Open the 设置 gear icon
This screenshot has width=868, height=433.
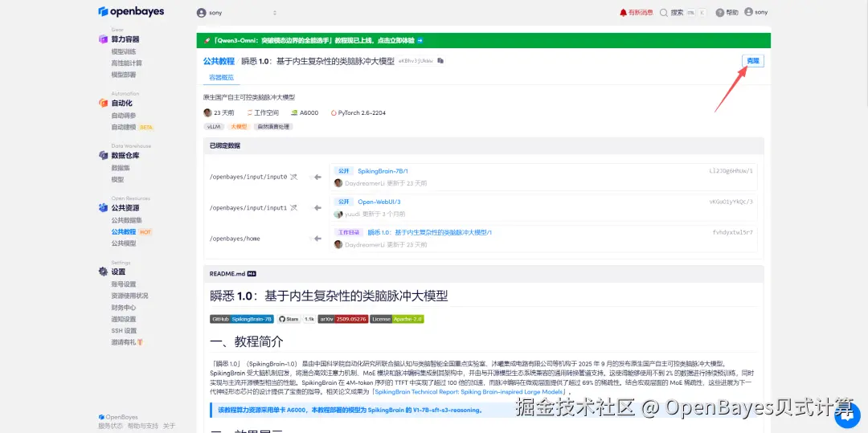(103, 272)
